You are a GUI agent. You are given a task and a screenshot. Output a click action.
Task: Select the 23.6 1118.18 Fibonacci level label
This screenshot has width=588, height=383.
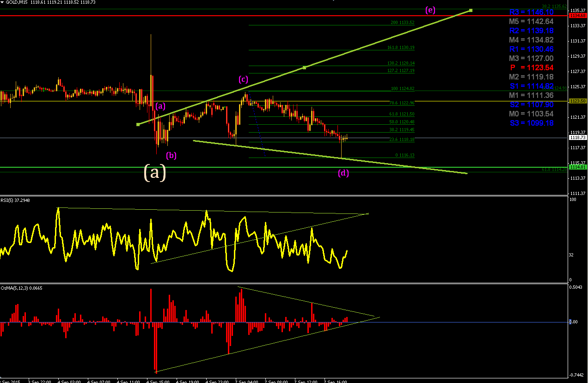coord(402,139)
